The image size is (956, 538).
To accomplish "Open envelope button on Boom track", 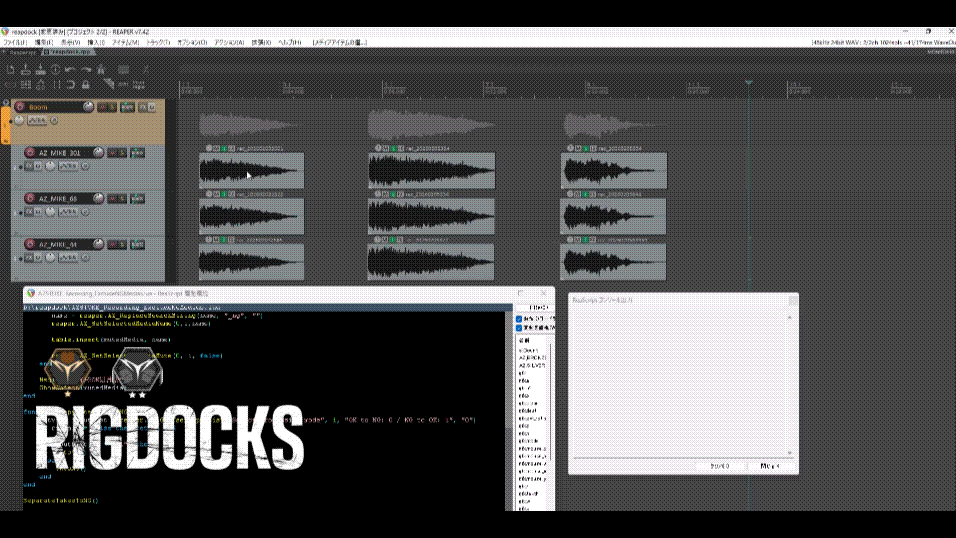I will click(37, 120).
